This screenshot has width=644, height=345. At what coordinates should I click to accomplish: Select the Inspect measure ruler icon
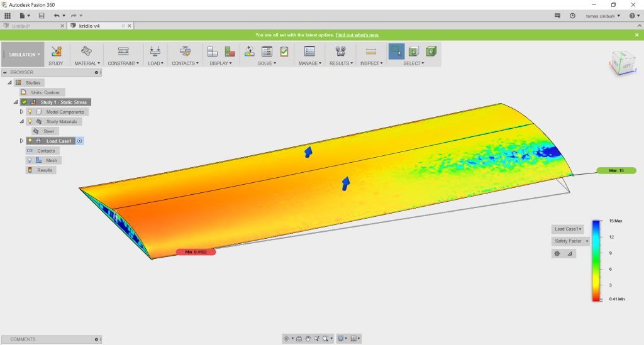371,52
